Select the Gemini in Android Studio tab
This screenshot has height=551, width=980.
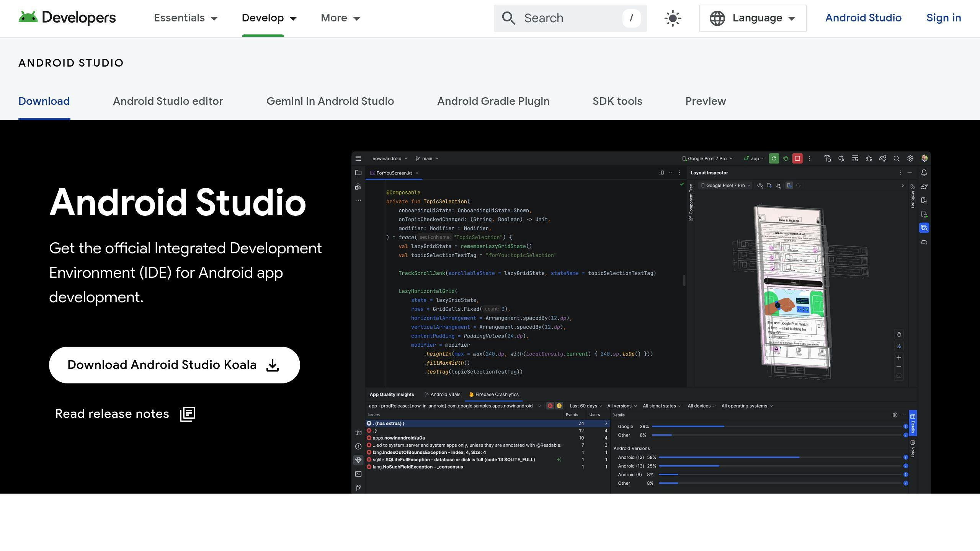(x=330, y=101)
